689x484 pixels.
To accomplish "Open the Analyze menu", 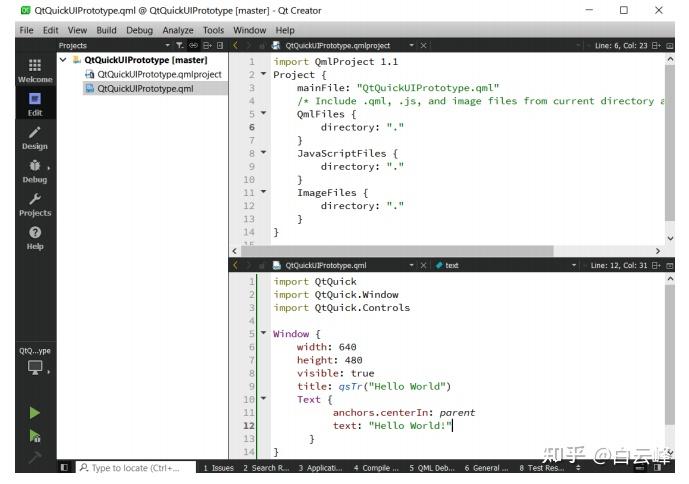I will (x=178, y=30).
